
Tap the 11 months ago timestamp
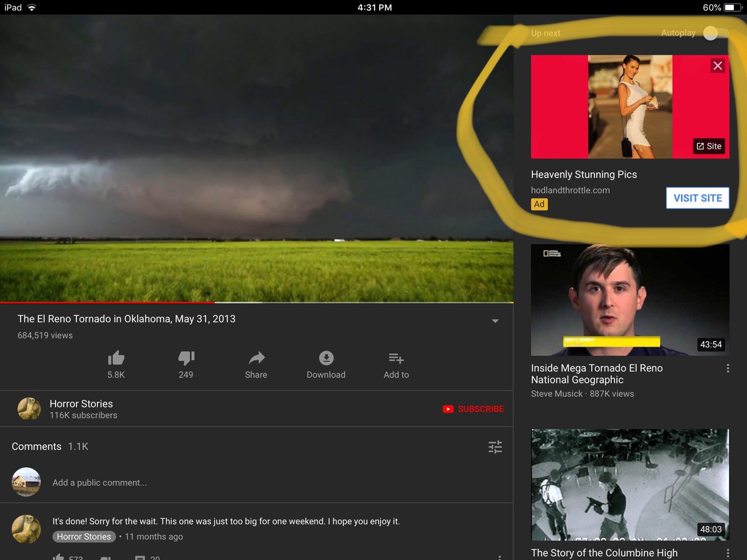click(x=154, y=536)
